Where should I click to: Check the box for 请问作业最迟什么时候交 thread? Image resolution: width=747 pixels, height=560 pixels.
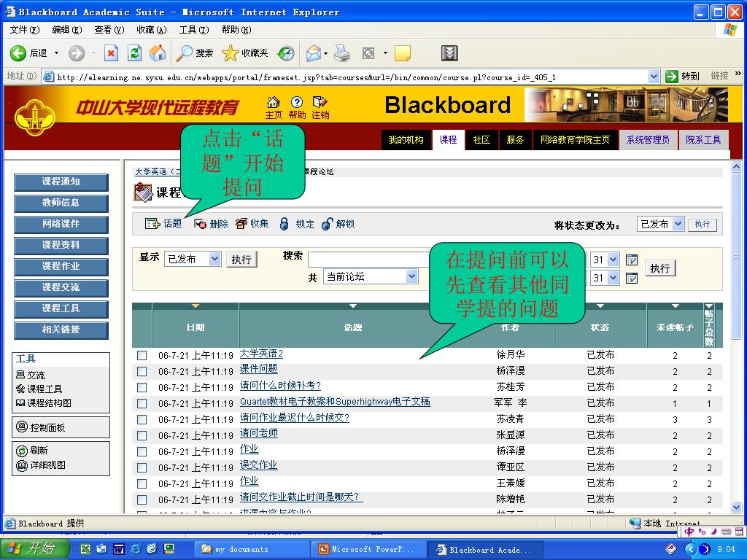(142, 419)
